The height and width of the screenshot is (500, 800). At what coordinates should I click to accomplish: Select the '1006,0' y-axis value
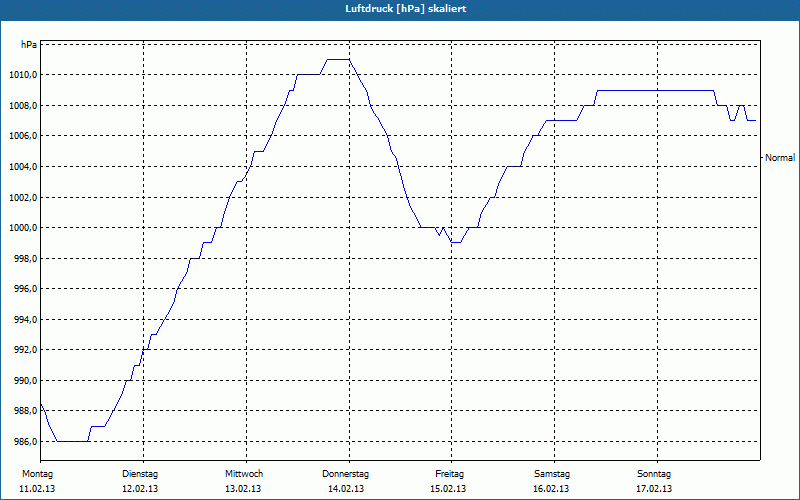[x=23, y=136]
